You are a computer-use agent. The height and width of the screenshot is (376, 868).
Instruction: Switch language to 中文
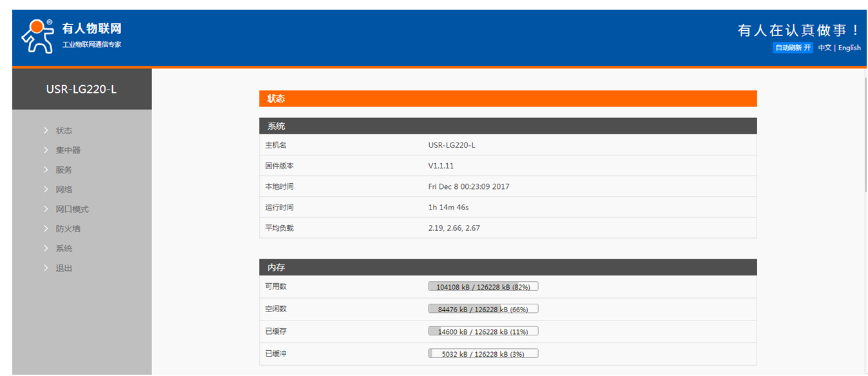[x=824, y=48]
